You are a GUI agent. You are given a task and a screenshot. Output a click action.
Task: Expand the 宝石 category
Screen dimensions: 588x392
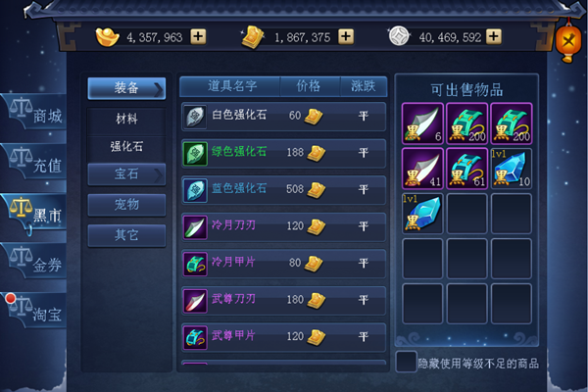click(126, 174)
